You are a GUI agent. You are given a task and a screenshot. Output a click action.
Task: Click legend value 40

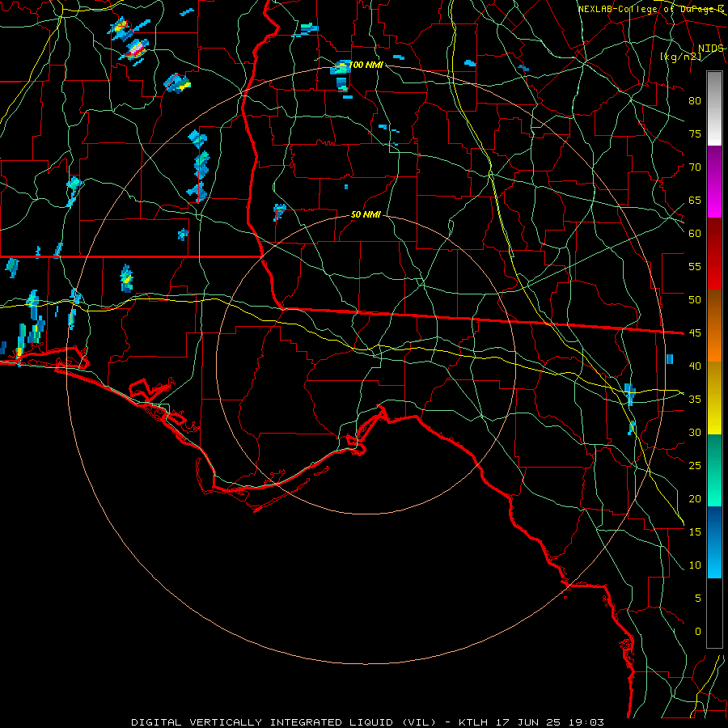(695, 366)
